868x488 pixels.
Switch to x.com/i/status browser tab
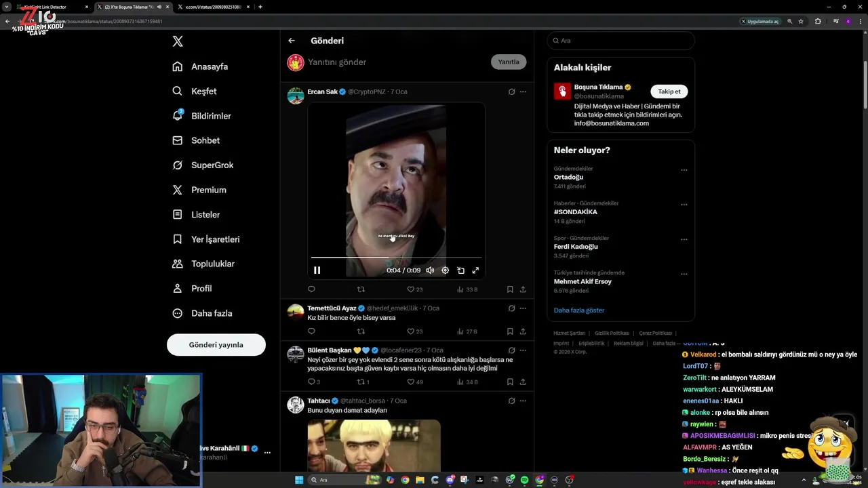[x=214, y=7]
